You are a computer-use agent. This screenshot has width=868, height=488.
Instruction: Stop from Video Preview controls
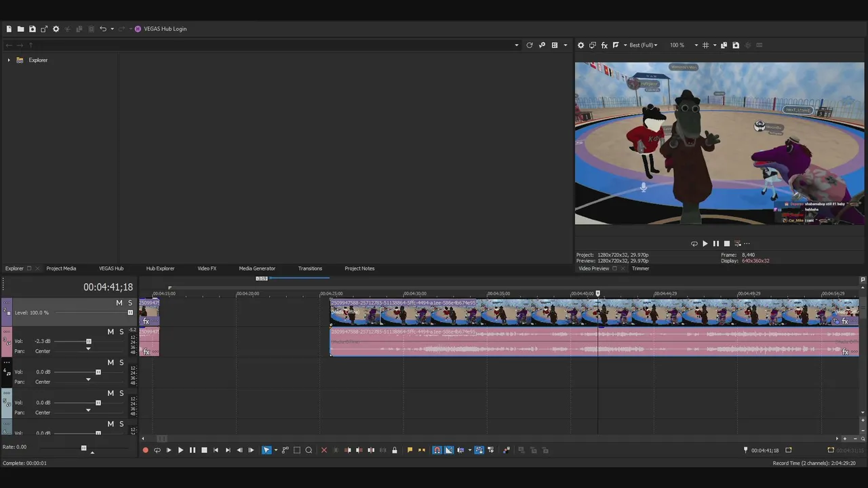[x=726, y=244]
